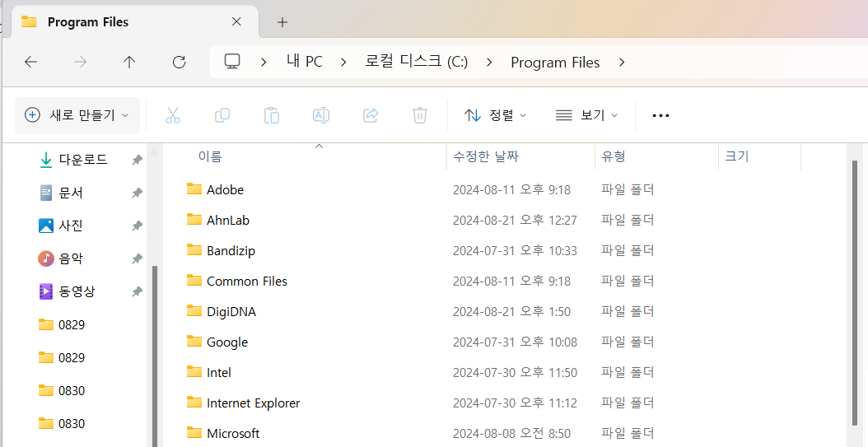Expand chevron after 로컬 디스크 (C:) breadcrumb
This screenshot has width=868, height=447.
tap(489, 63)
